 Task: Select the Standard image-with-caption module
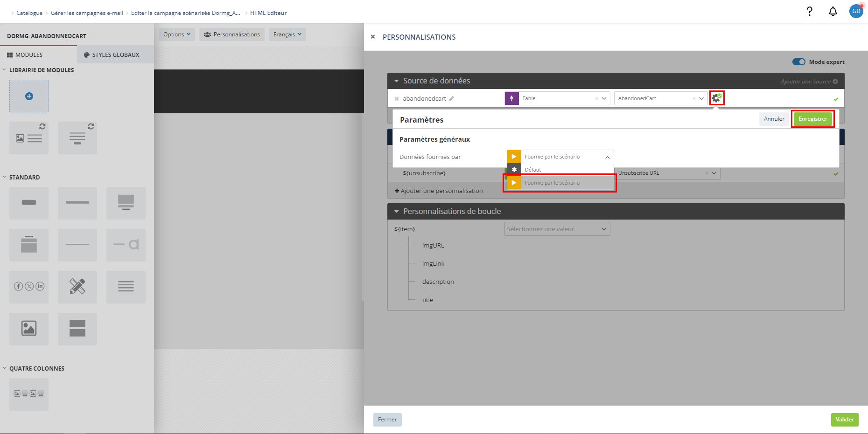(126, 202)
